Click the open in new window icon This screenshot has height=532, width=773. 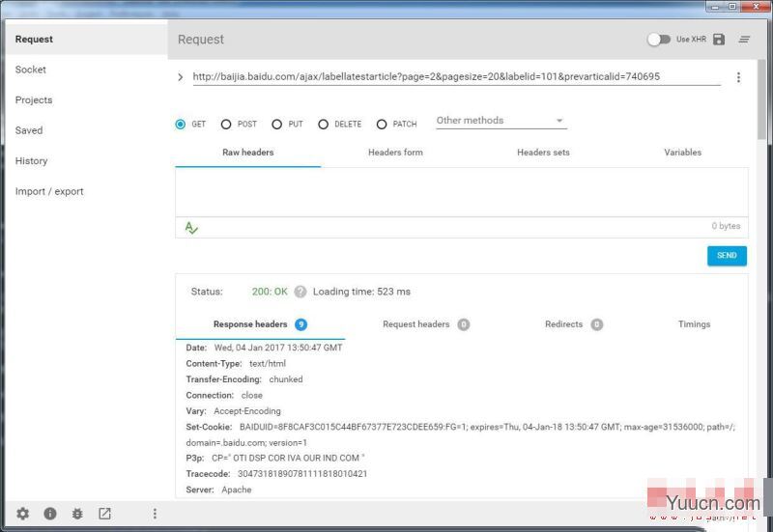coord(104,514)
